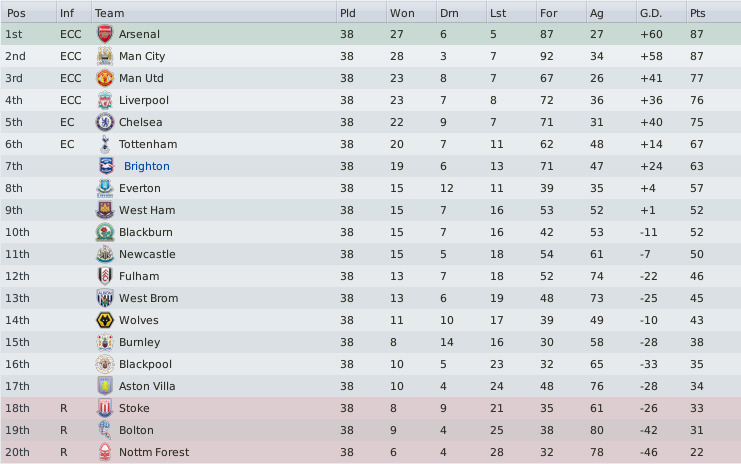
Task: Click the Liverpool club badge
Action: 104,100
